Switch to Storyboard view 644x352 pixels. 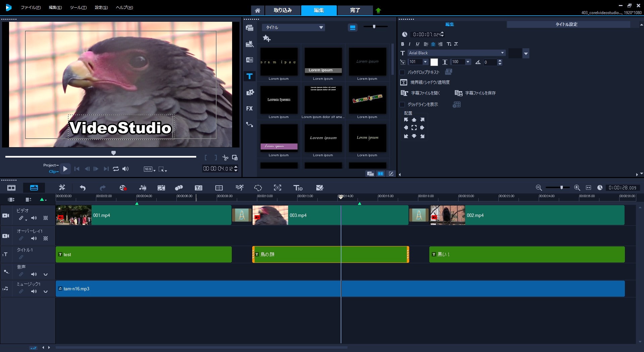click(x=11, y=188)
